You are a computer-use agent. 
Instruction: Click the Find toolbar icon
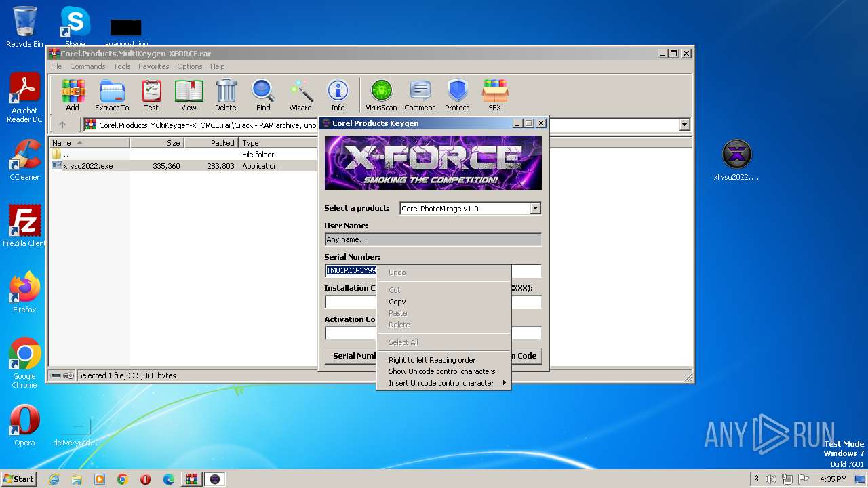coord(263,95)
